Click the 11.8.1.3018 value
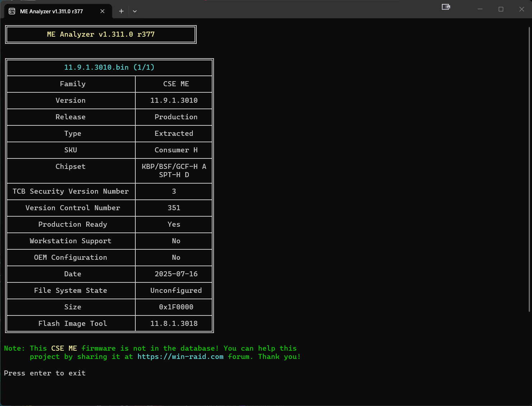The width and height of the screenshot is (532, 406). [x=174, y=324]
